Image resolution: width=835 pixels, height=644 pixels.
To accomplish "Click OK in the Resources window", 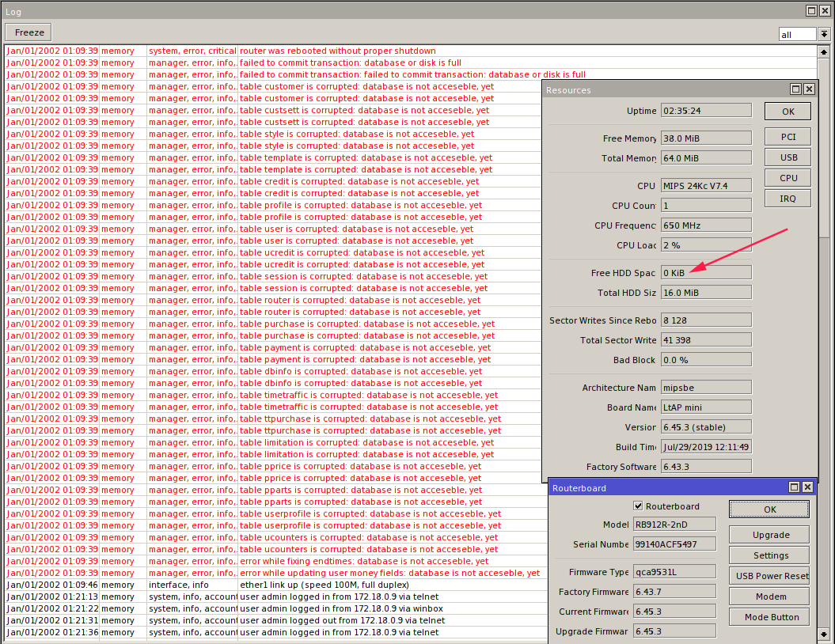I will click(788, 112).
